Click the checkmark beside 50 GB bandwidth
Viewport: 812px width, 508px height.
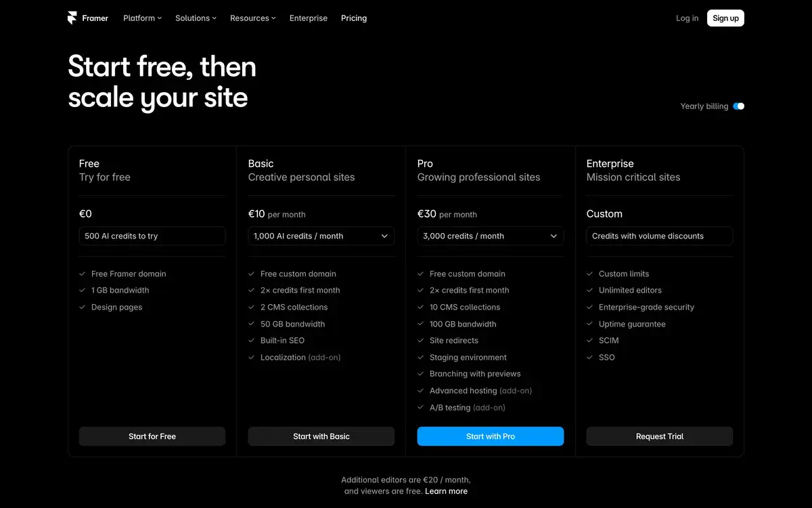tap(252, 324)
